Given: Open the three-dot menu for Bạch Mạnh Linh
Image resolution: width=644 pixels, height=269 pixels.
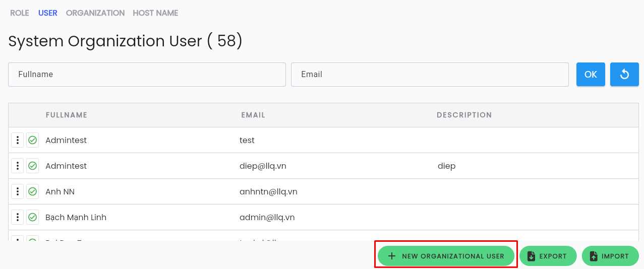Looking at the screenshot, I should (x=18, y=217).
